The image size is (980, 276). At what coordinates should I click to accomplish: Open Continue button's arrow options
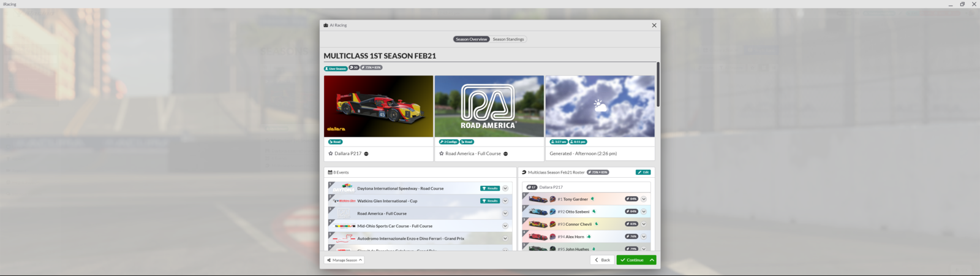pyautogui.click(x=652, y=260)
